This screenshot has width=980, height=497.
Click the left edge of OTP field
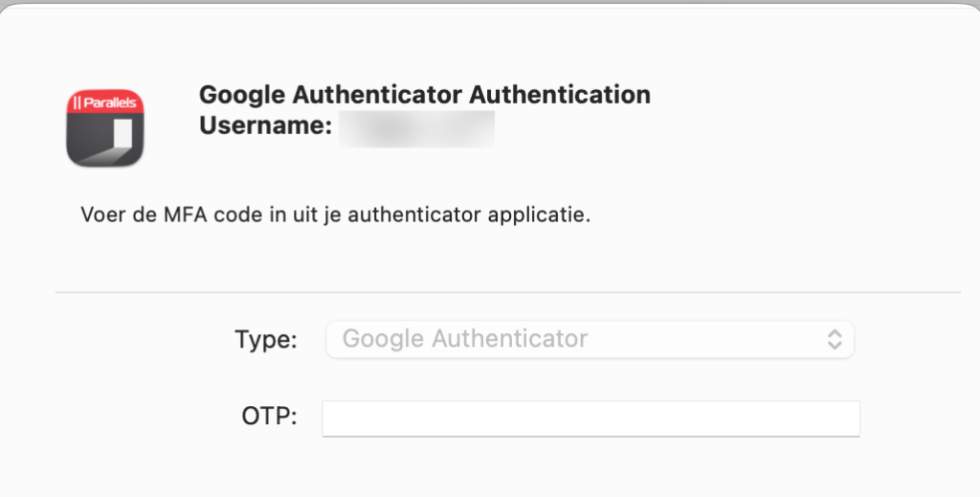click(328, 418)
